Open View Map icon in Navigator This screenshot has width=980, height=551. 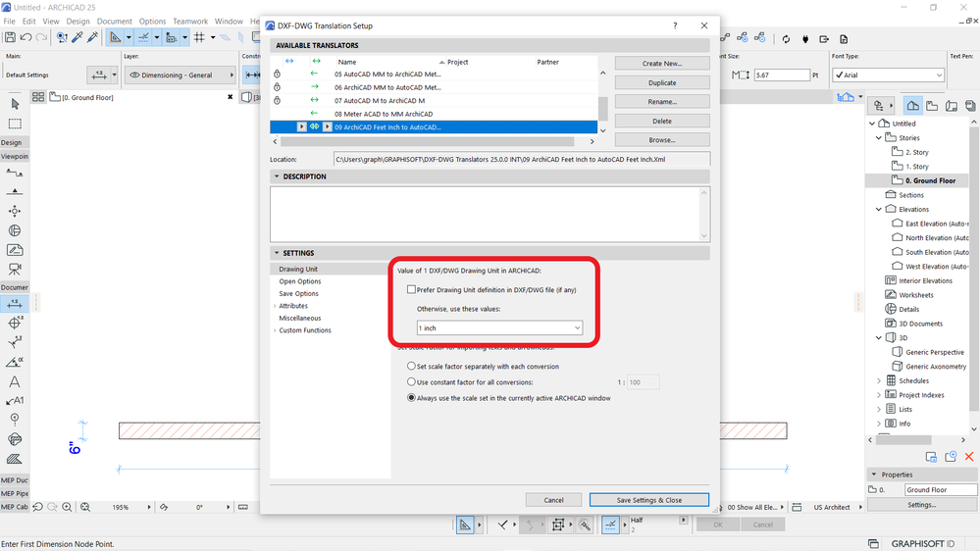932,106
